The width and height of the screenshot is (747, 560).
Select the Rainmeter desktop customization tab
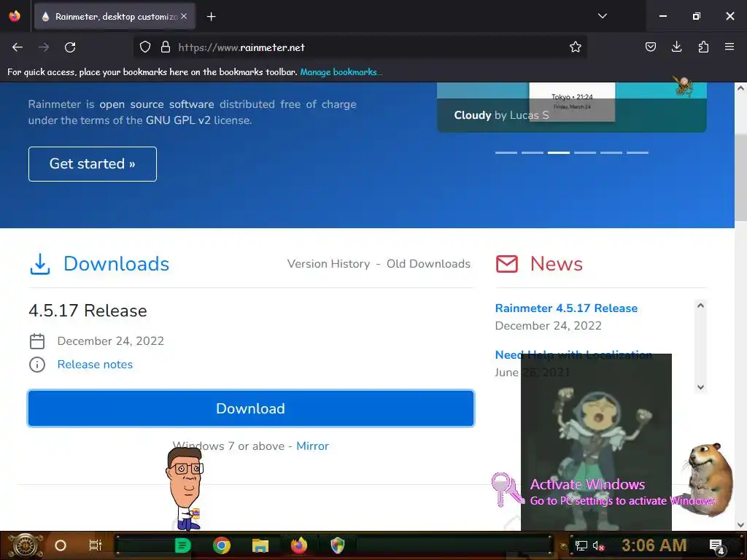click(x=115, y=17)
